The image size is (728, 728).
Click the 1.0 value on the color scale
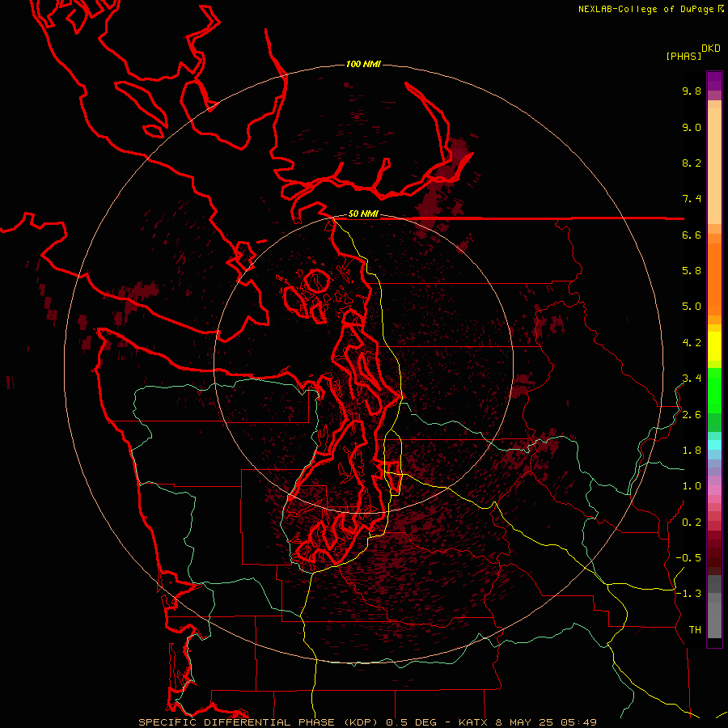tap(692, 486)
